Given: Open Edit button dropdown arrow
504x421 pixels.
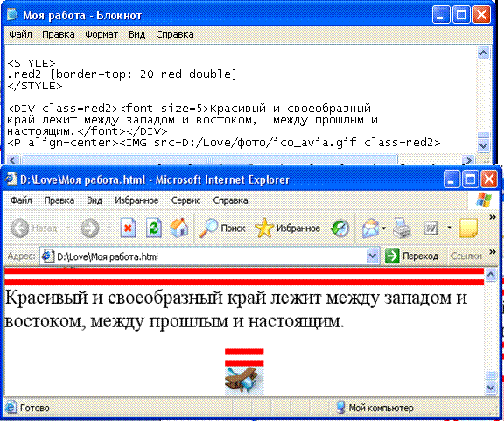Looking at the screenshot, I should coord(450,228).
